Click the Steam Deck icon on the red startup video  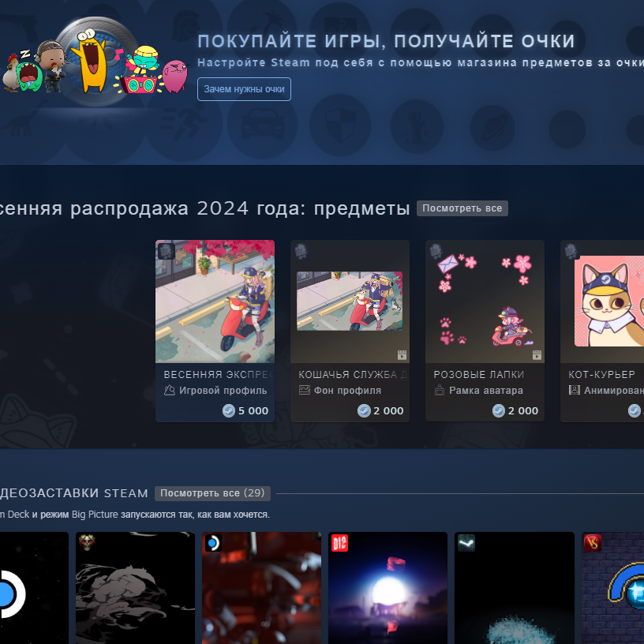213,543
